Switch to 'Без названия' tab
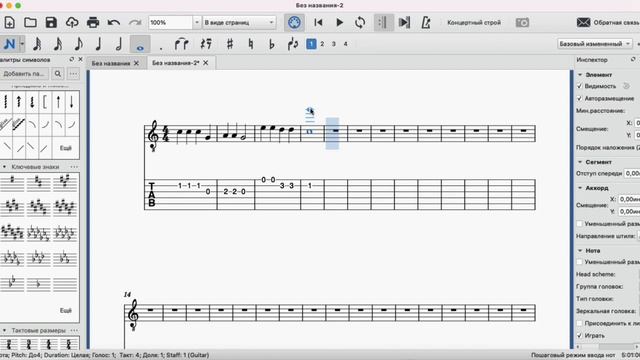 111,63
